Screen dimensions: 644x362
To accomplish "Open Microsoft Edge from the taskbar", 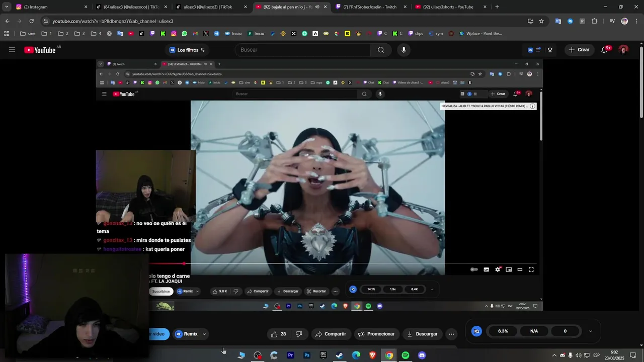I will pyautogui.click(x=356, y=355).
